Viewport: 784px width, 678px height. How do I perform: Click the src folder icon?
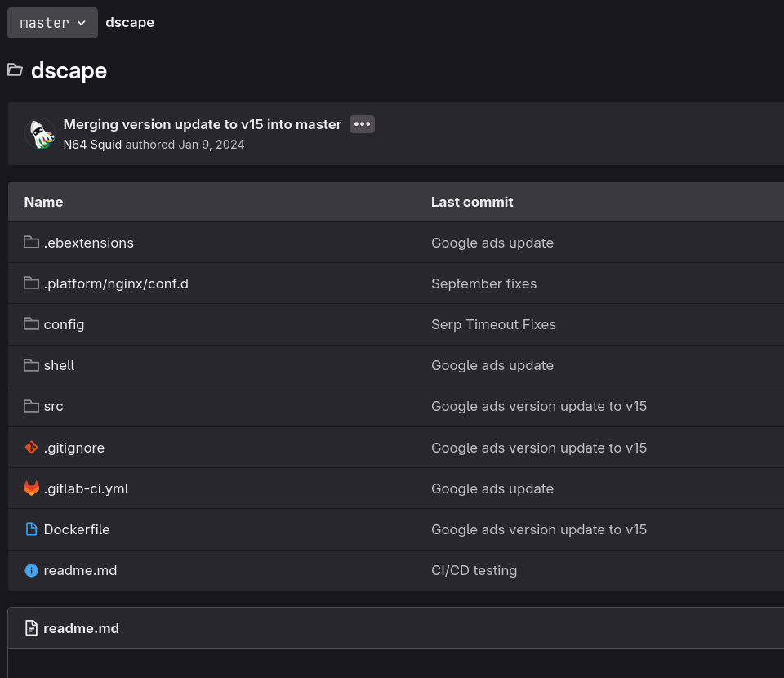coord(31,406)
